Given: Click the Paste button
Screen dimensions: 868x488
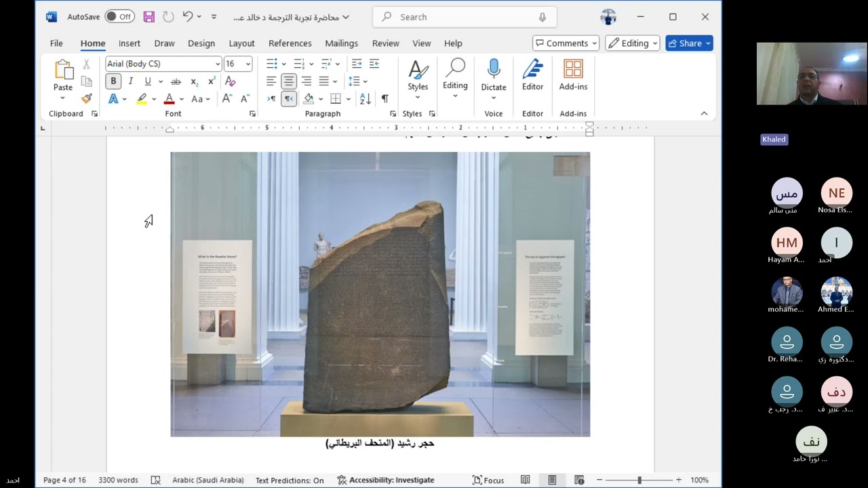Looking at the screenshot, I should coord(63,75).
